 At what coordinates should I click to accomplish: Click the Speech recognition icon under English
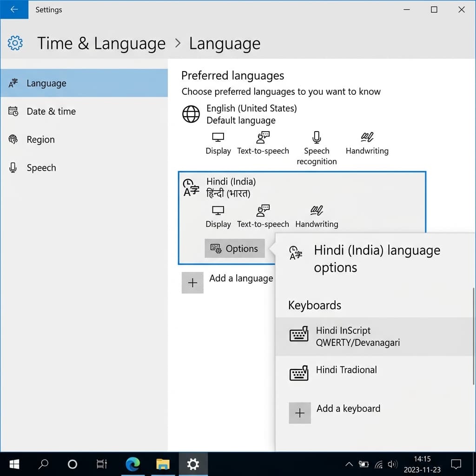(317, 137)
